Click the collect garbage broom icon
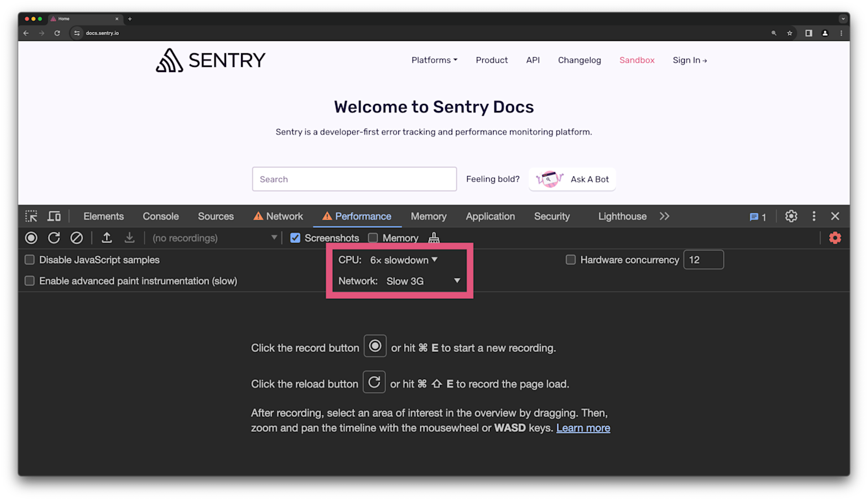This screenshot has width=868, height=500. coord(434,238)
